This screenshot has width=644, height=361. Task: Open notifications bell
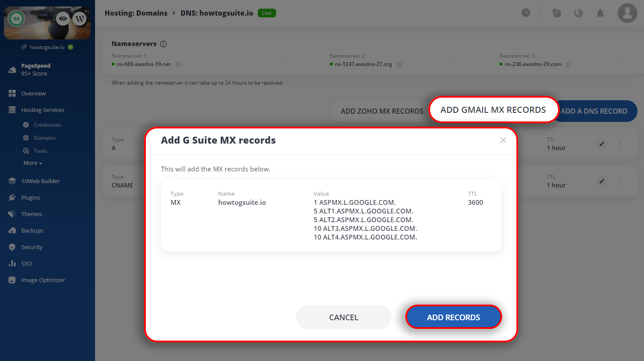(x=600, y=13)
